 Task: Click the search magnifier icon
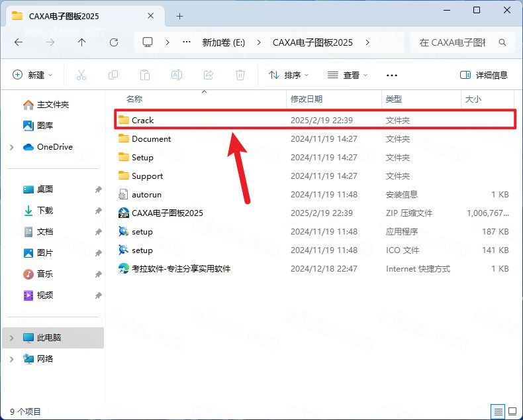pyautogui.click(x=502, y=42)
